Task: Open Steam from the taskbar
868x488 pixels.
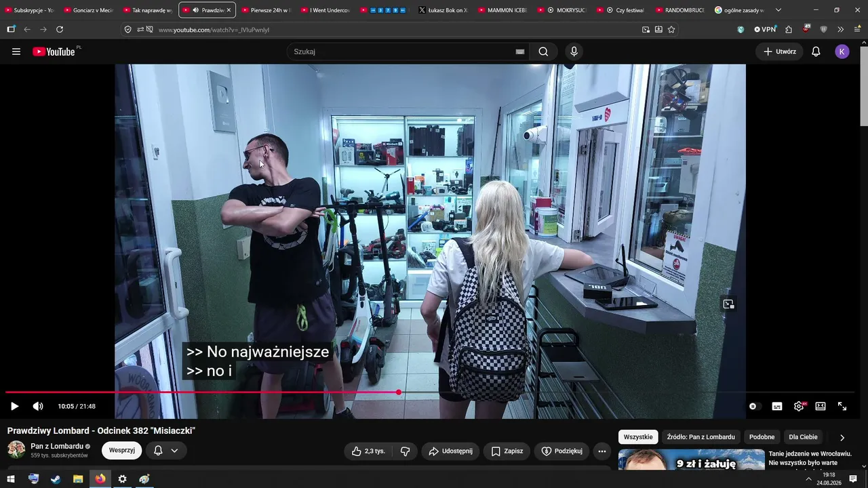Action: 56,479
